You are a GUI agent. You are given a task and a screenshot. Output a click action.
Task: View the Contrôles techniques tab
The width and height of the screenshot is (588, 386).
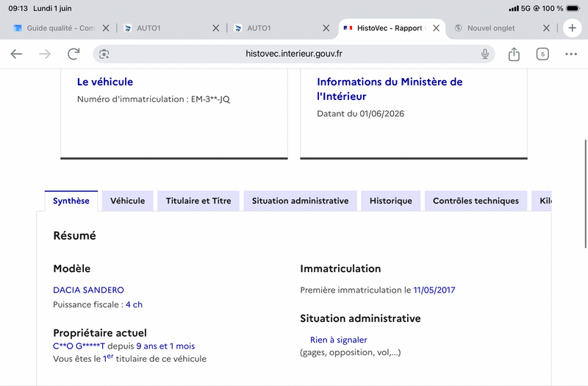pos(476,201)
